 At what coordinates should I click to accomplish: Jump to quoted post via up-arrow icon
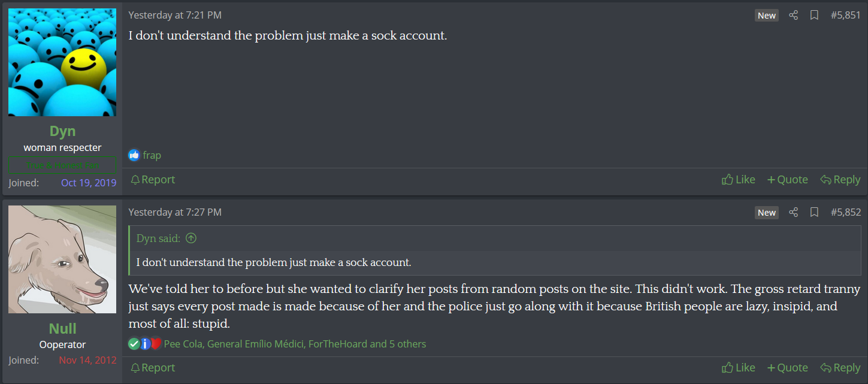(191, 238)
